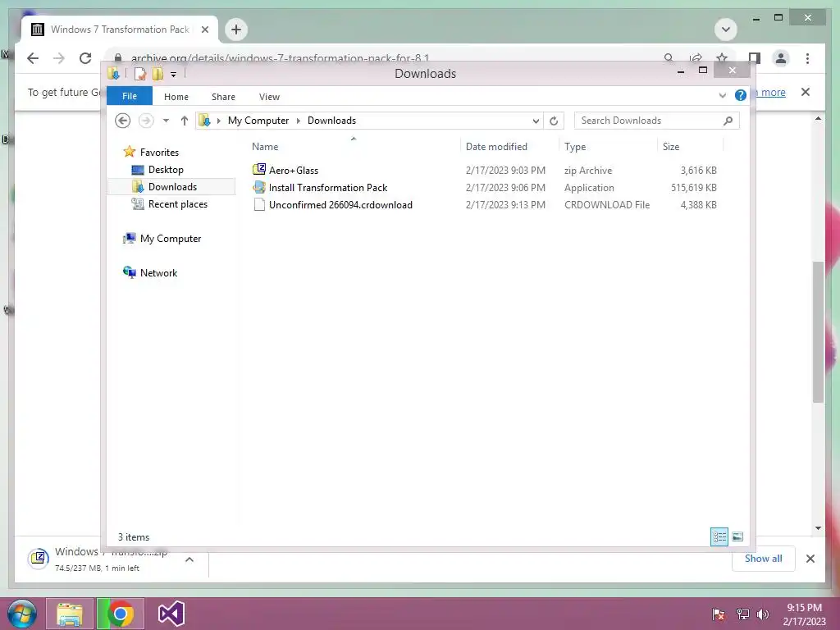
Task: Click the Action Center flag icon
Action: (719, 614)
